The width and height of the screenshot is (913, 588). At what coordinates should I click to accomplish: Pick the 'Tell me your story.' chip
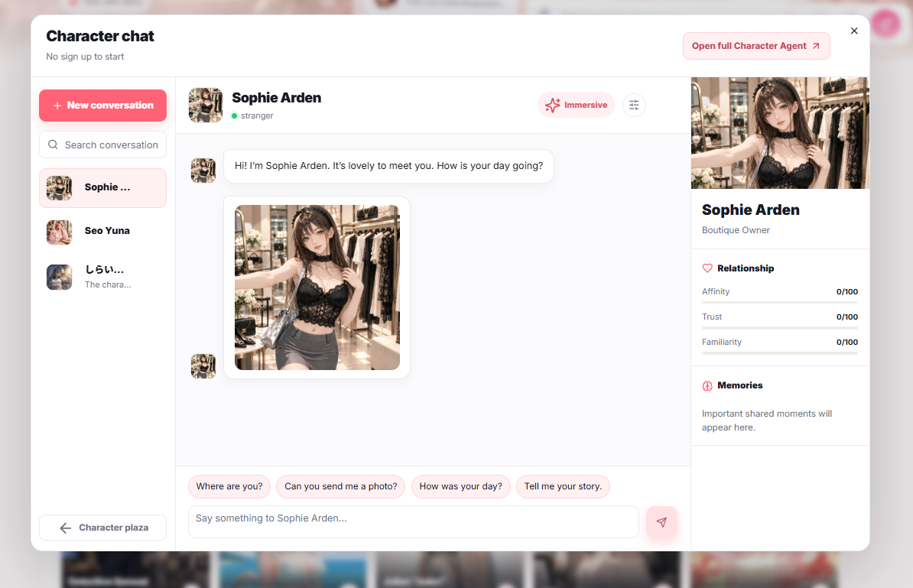[563, 487]
